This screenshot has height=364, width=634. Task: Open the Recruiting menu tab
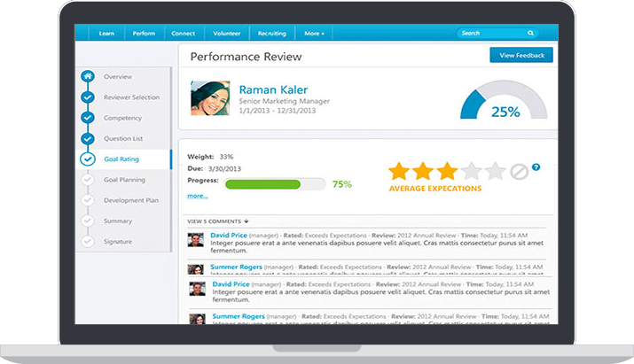271,34
